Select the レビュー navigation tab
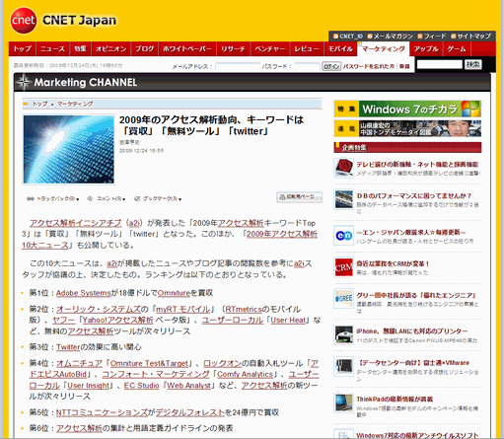The height and width of the screenshot is (439, 504). point(307,49)
